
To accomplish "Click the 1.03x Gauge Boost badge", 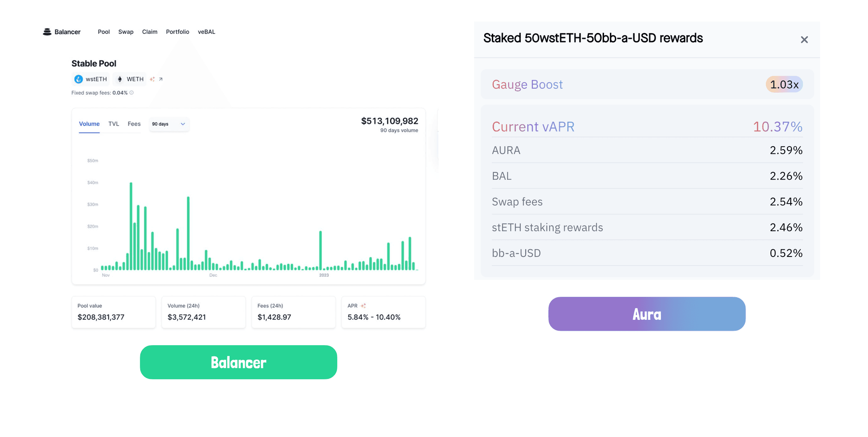I will coord(784,85).
